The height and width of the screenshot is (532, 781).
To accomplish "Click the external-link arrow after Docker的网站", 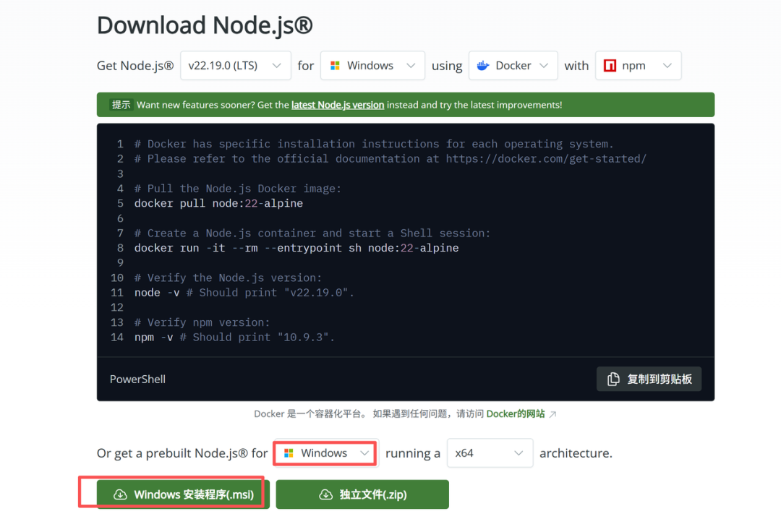I will [552, 415].
